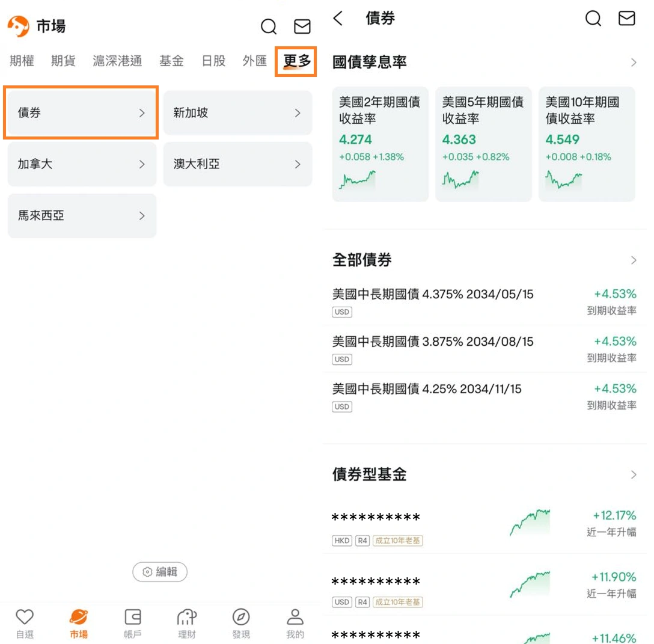Screen dimensions: 654x644
Task: Open search on the 債券 screen
Action: [593, 19]
